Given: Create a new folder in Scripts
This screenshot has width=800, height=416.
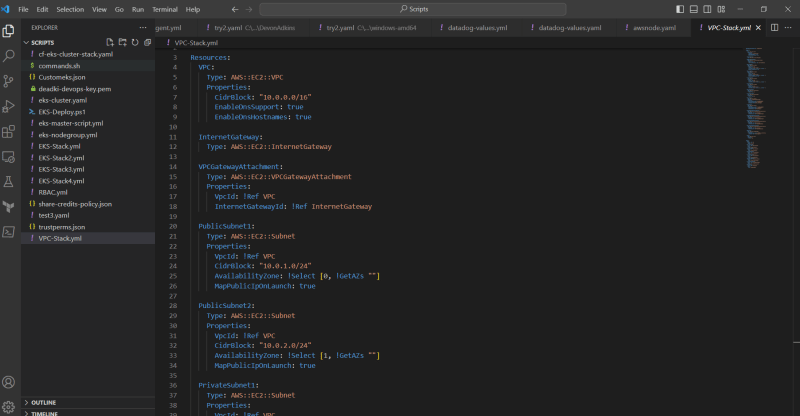Looking at the screenshot, I should point(122,42).
